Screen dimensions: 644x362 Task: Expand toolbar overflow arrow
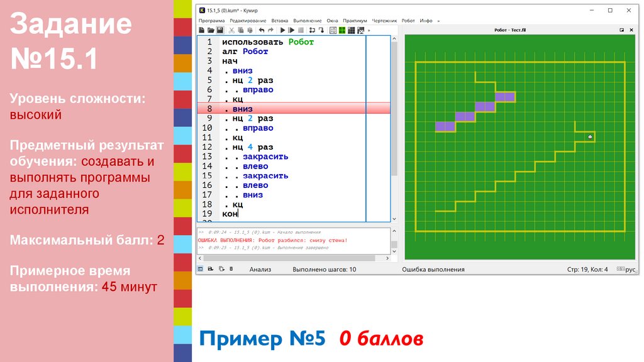pyautogui.click(x=369, y=30)
